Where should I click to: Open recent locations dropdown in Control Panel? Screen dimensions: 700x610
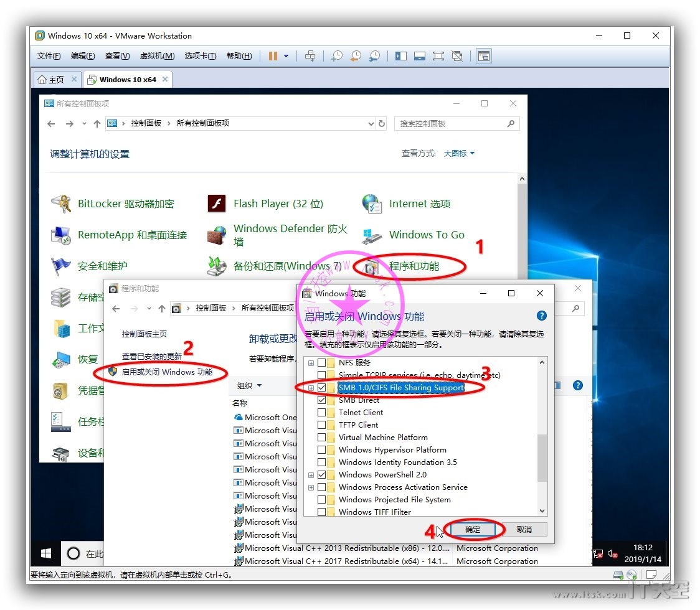[84, 124]
